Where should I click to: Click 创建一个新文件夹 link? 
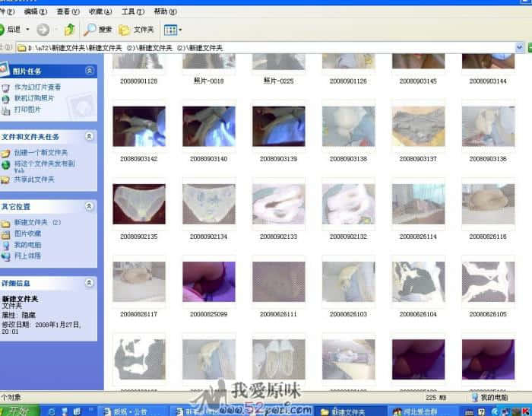[x=40, y=153]
